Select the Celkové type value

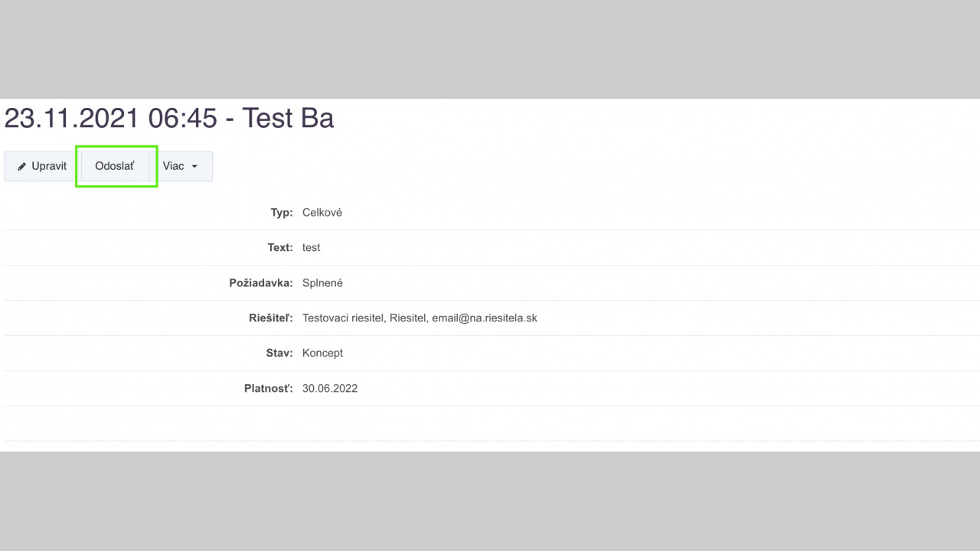coord(322,213)
